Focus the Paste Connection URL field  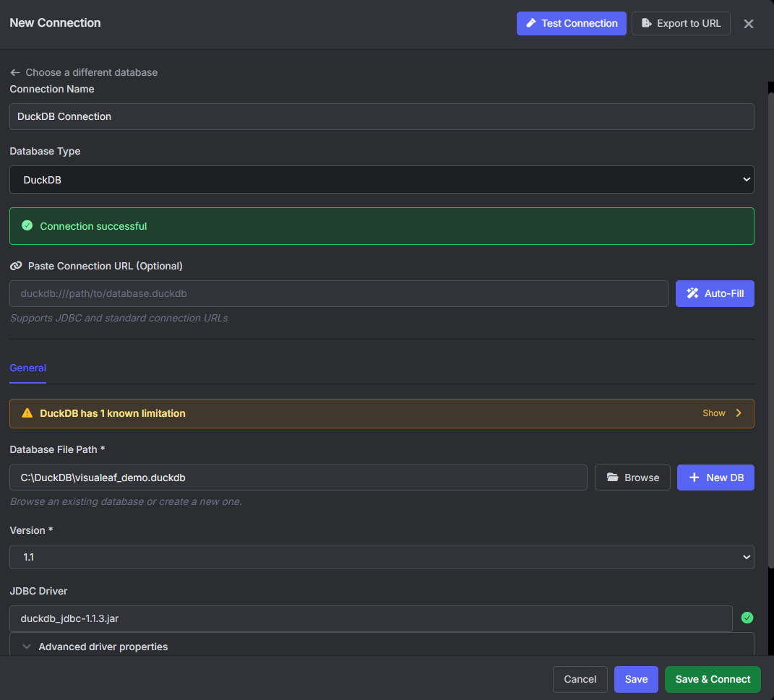339,293
